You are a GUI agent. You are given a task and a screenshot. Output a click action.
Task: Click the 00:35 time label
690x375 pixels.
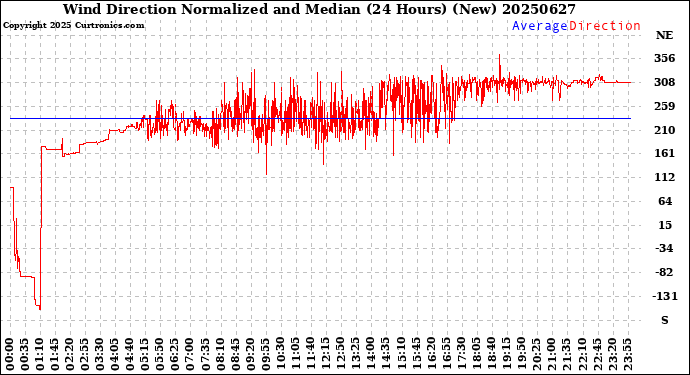click(25, 355)
